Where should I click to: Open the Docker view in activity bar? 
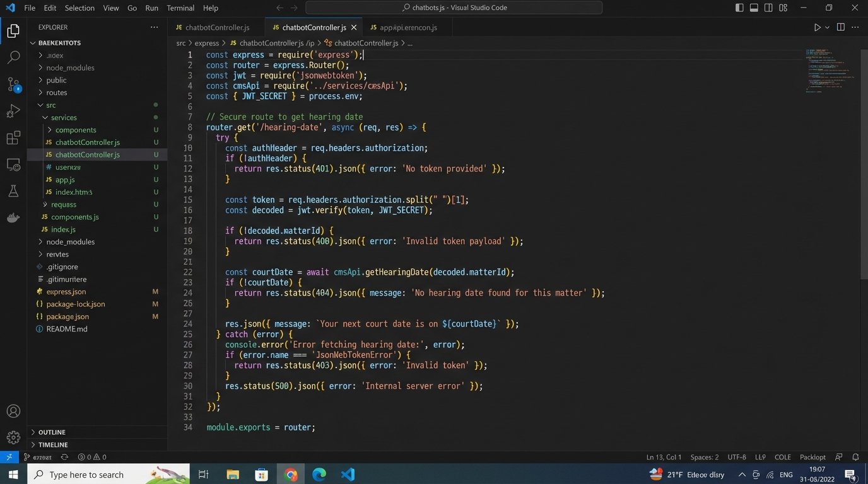[x=13, y=218]
